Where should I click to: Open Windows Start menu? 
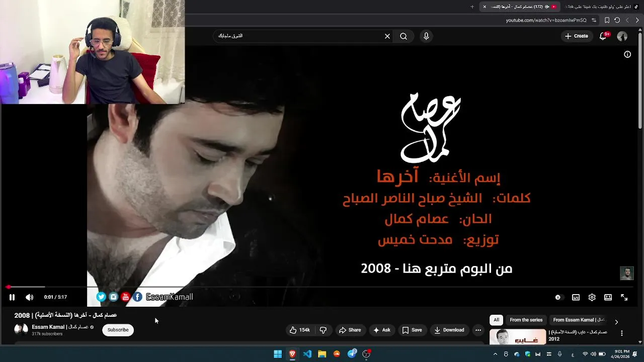coord(278,354)
